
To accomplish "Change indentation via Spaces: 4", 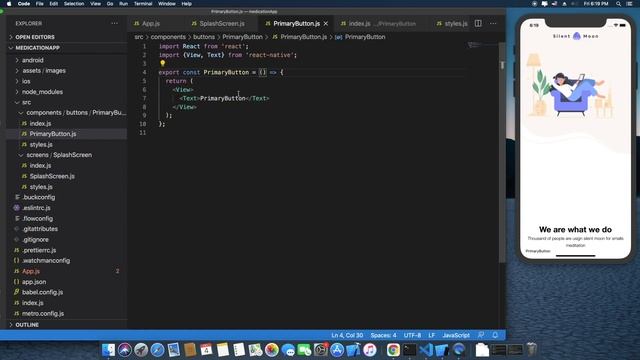I will point(383,335).
